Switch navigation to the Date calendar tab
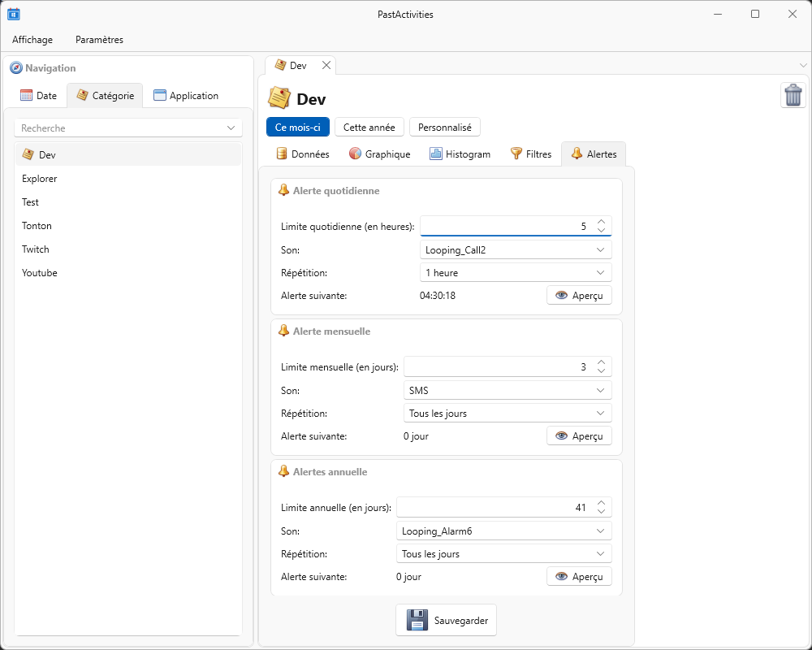The width and height of the screenshot is (812, 650). [38, 95]
